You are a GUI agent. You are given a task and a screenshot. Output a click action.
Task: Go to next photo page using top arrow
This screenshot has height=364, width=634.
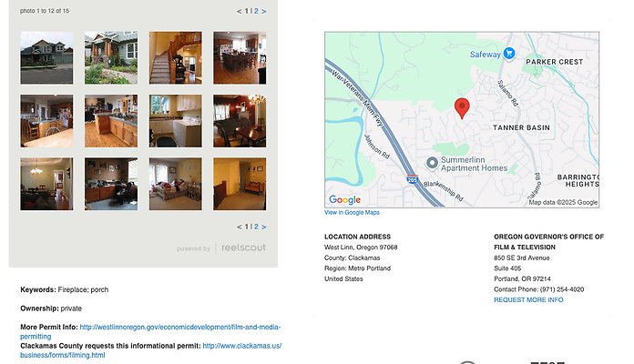(x=263, y=11)
